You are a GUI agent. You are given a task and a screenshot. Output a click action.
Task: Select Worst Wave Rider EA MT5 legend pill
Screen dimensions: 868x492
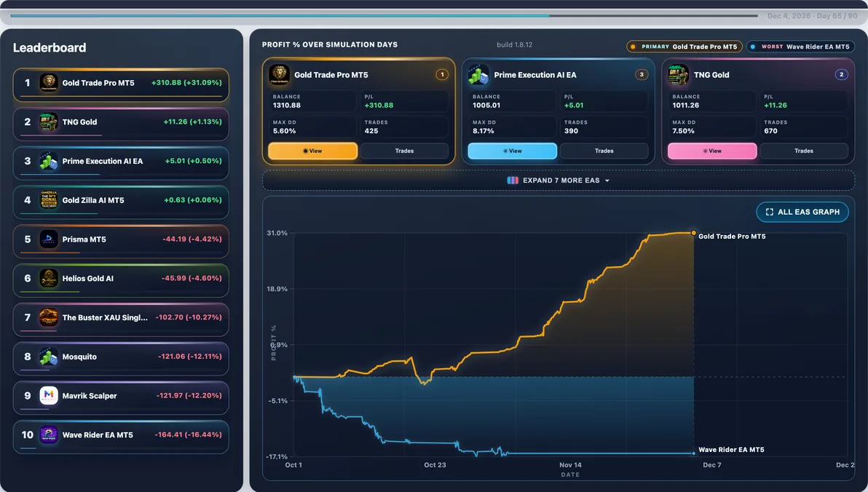click(x=800, y=47)
